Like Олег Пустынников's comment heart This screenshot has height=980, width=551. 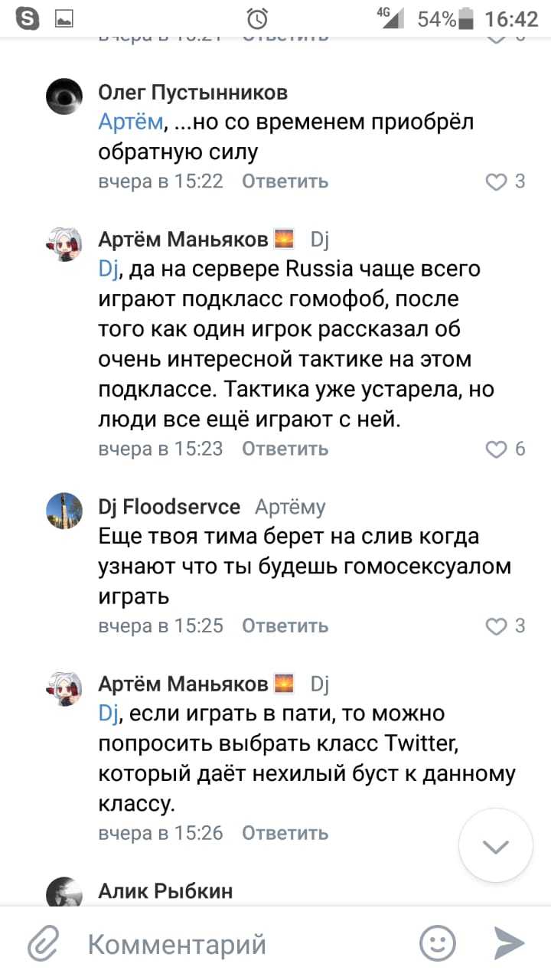coord(497,181)
